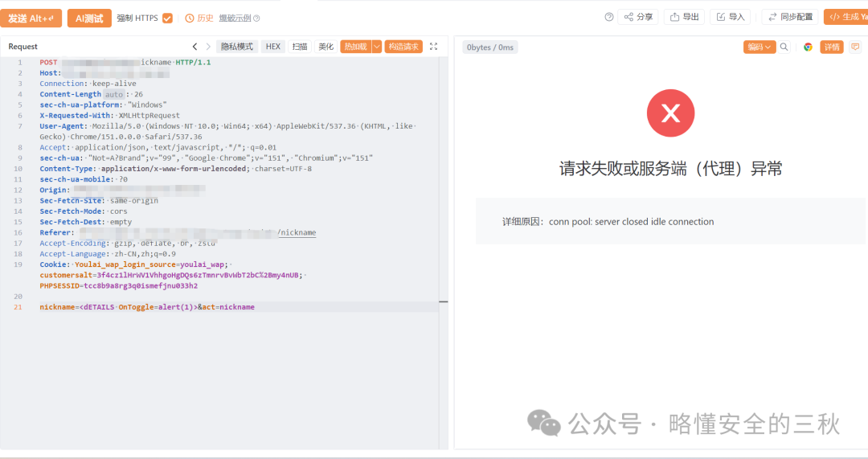Click the 生成 Yaml template button
The height and width of the screenshot is (459, 868).
[x=845, y=17]
